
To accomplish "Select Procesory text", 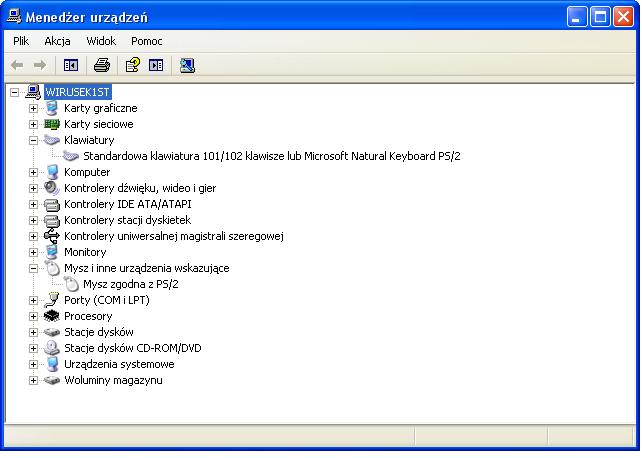I will [88, 316].
